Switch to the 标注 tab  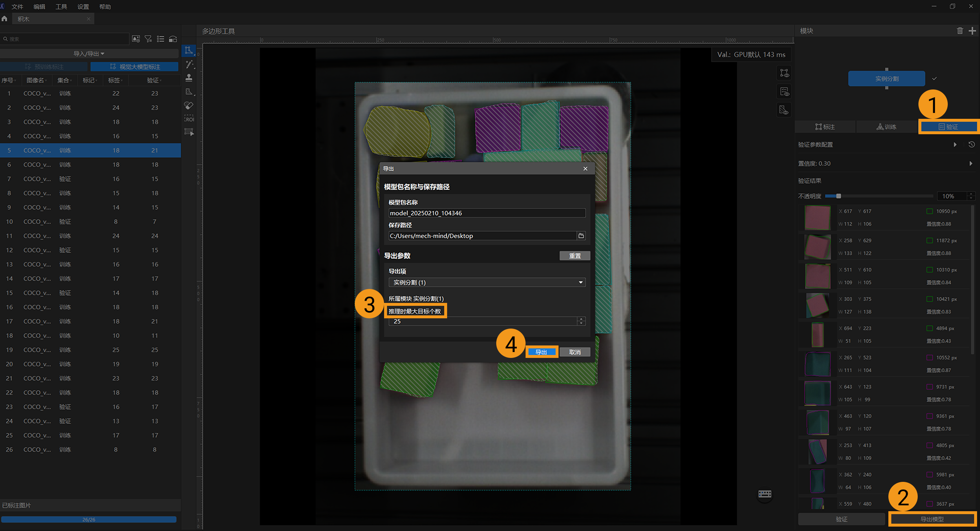coord(825,127)
